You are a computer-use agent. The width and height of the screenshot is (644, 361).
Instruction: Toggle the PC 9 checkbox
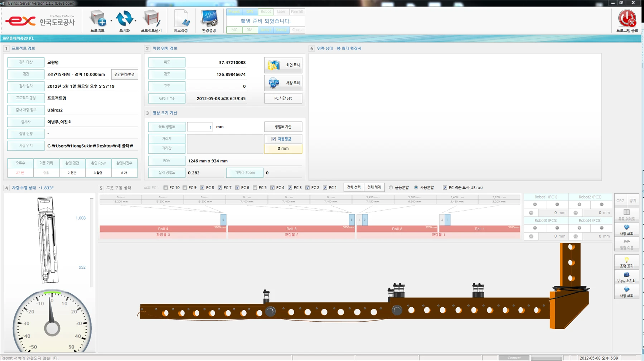(x=185, y=188)
